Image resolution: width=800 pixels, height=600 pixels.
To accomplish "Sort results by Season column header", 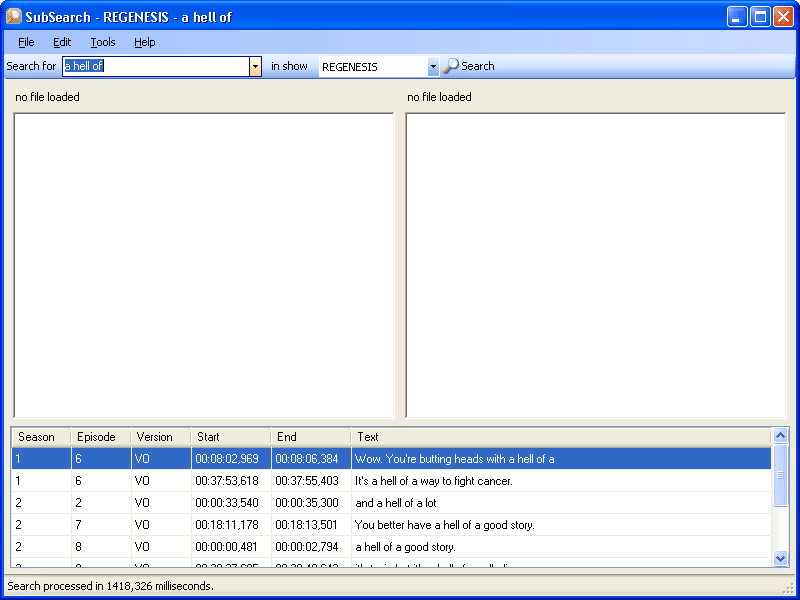I will pyautogui.click(x=40, y=437).
